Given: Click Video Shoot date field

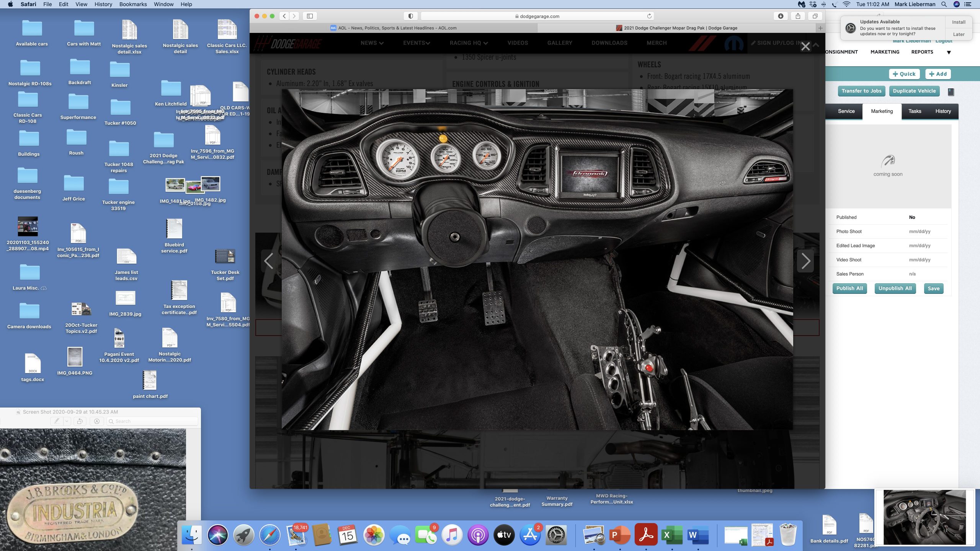Looking at the screenshot, I should point(920,260).
